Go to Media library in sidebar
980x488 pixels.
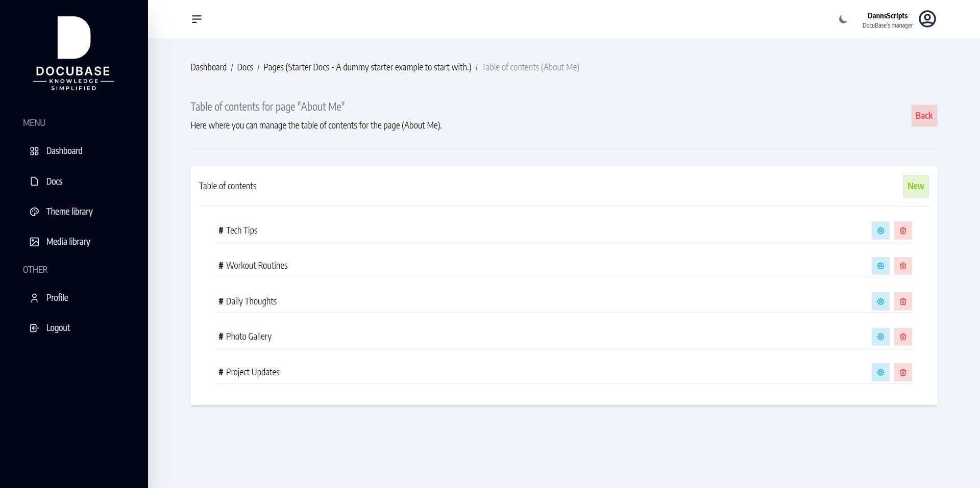68,242
